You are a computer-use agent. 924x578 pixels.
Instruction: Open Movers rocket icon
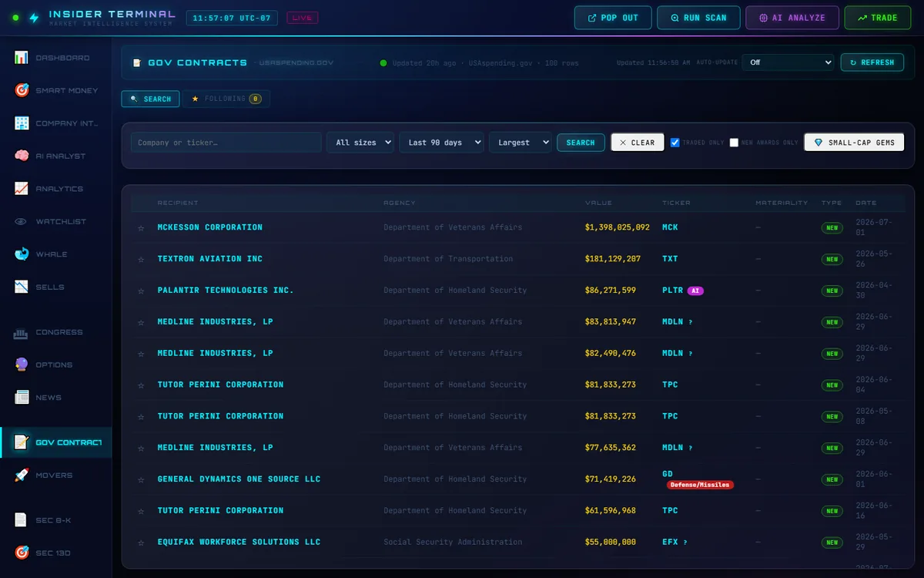[22, 476]
